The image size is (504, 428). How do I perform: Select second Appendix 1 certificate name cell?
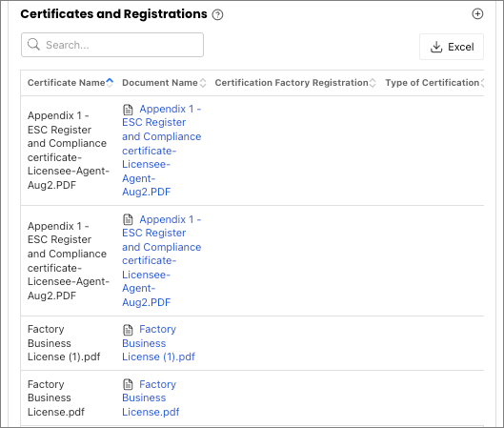pos(69,261)
